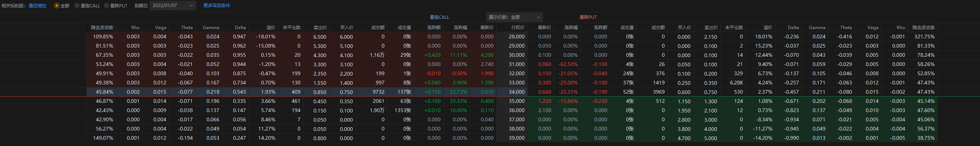
Task: Click put last price 1.220
Action: pos(545,101)
